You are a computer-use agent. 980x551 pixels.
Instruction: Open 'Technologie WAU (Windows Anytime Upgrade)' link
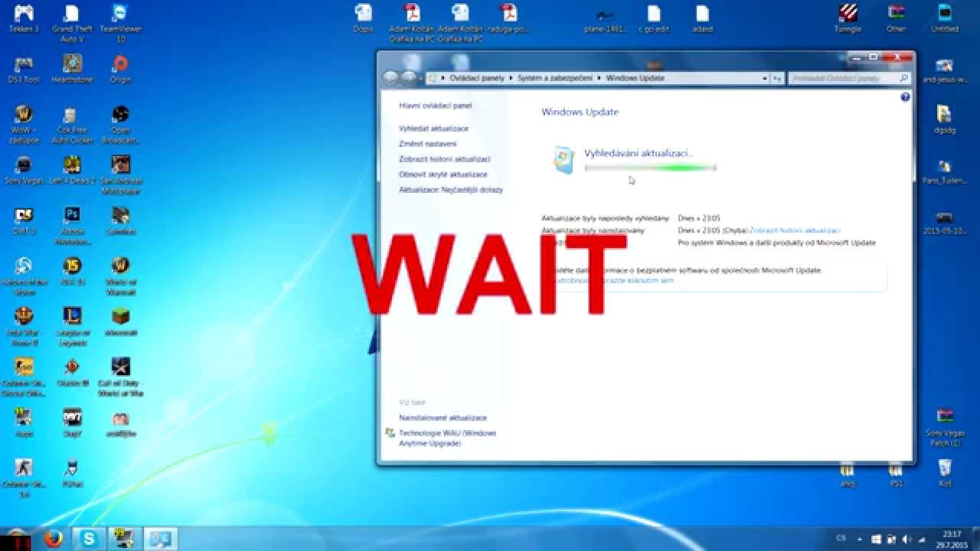click(448, 439)
